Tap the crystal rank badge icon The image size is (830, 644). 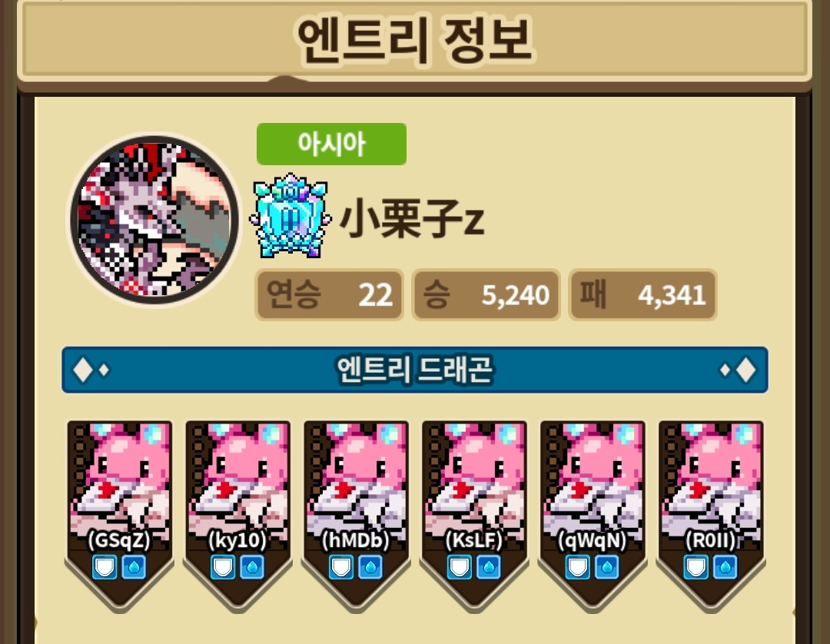point(290,216)
